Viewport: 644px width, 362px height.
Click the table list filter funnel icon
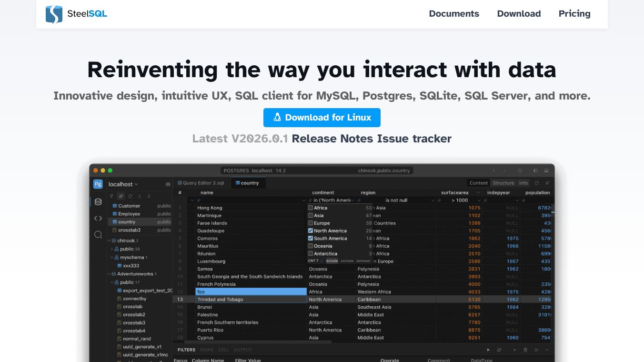(x=111, y=196)
